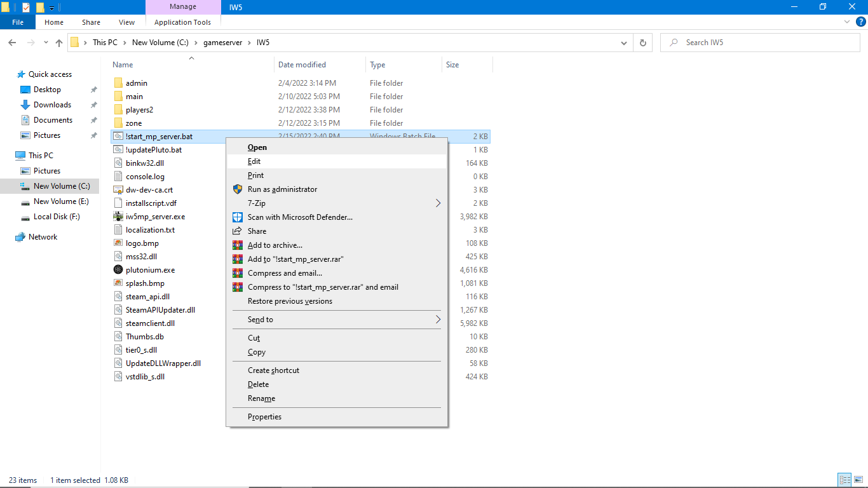Click the plutonium.exe file icon
This screenshot has width=868, height=488.
(118, 270)
